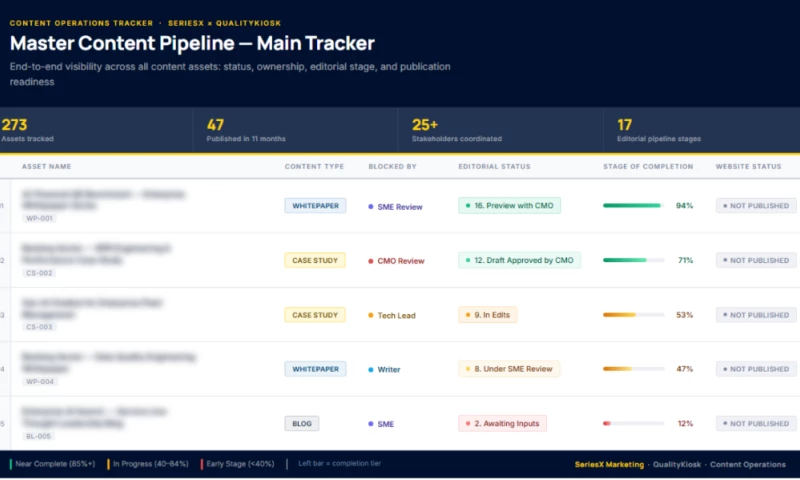
Task: Click the WP-004 asset ID tag
Action: click(x=40, y=382)
